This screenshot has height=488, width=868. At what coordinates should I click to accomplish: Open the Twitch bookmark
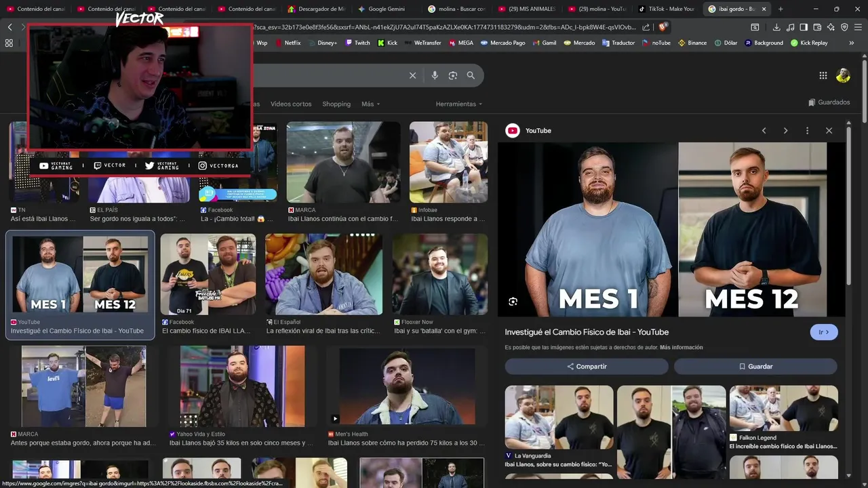tap(358, 43)
